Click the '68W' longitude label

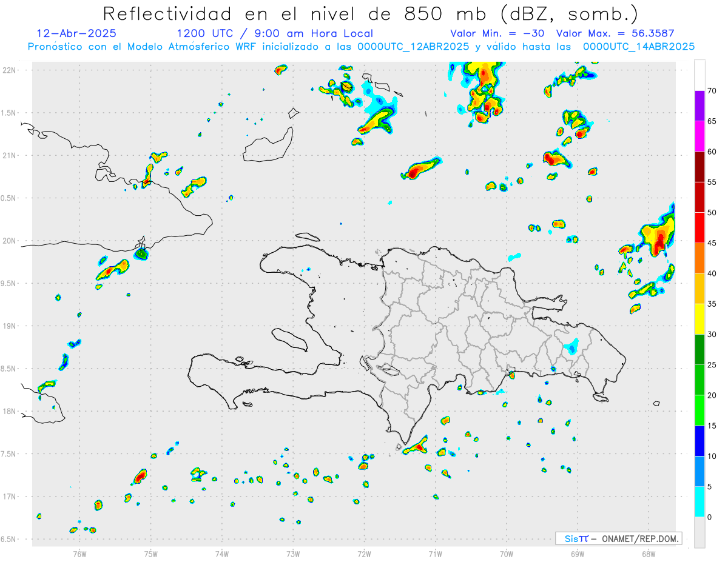click(649, 555)
